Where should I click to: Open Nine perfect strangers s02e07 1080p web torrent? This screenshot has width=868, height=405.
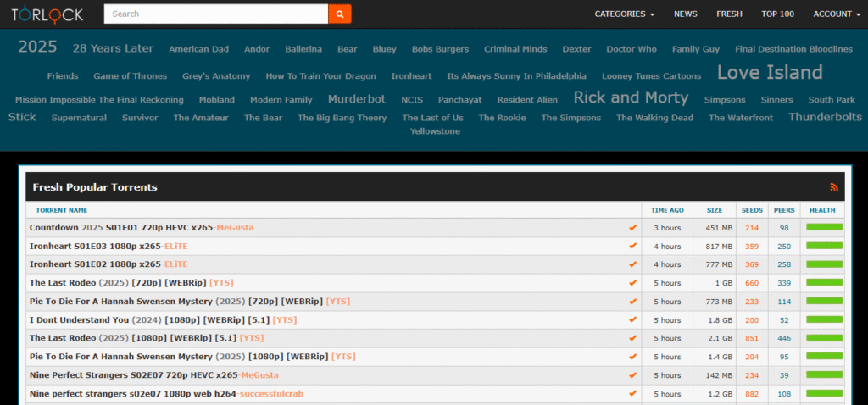(x=166, y=393)
